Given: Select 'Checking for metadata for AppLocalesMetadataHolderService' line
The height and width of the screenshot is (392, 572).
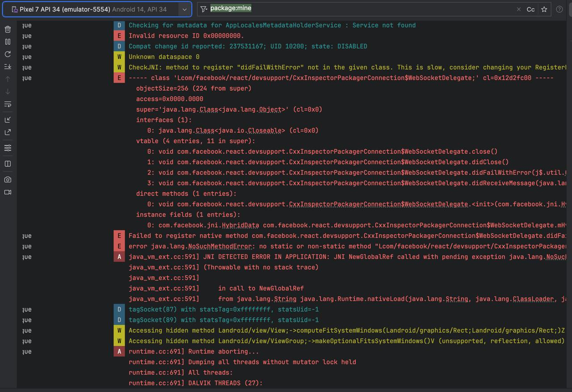Looking at the screenshot, I should (272, 25).
